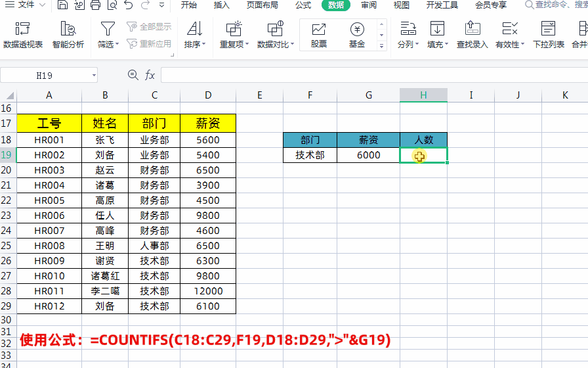Screen dimensions: 588x368
Task: Open the 会员专享 tab
Action: click(x=491, y=5)
